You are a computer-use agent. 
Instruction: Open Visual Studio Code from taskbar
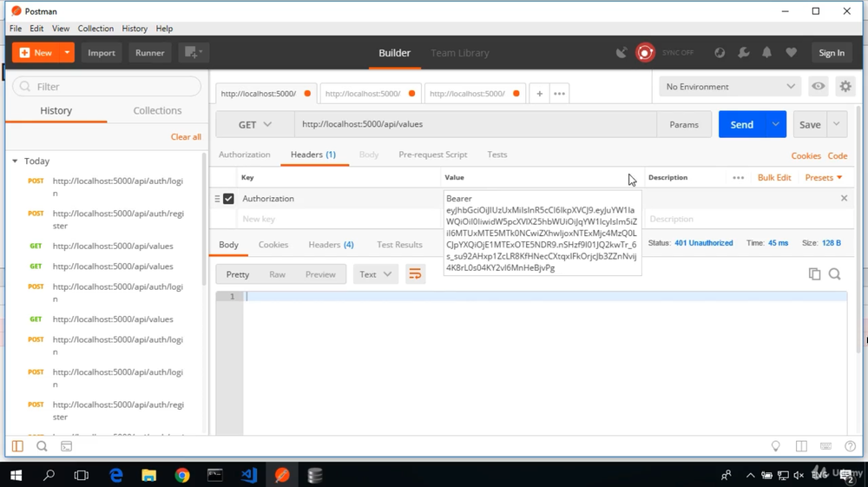pos(248,475)
